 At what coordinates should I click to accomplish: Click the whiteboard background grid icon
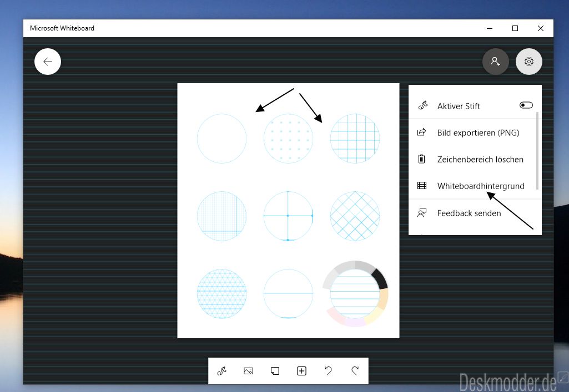pos(422,186)
